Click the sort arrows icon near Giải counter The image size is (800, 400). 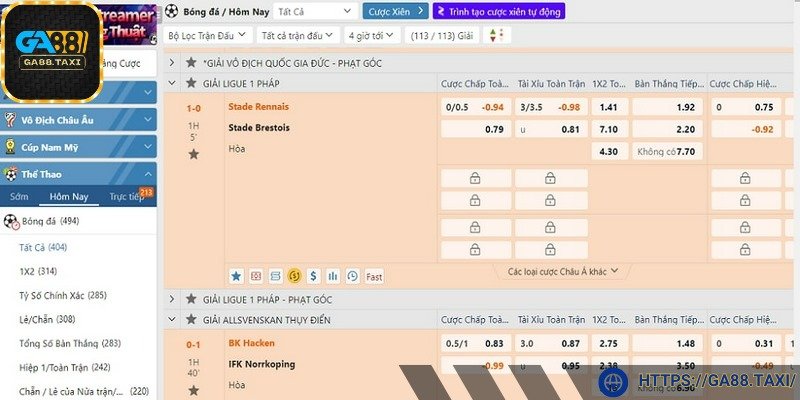pyautogui.click(x=492, y=35)
